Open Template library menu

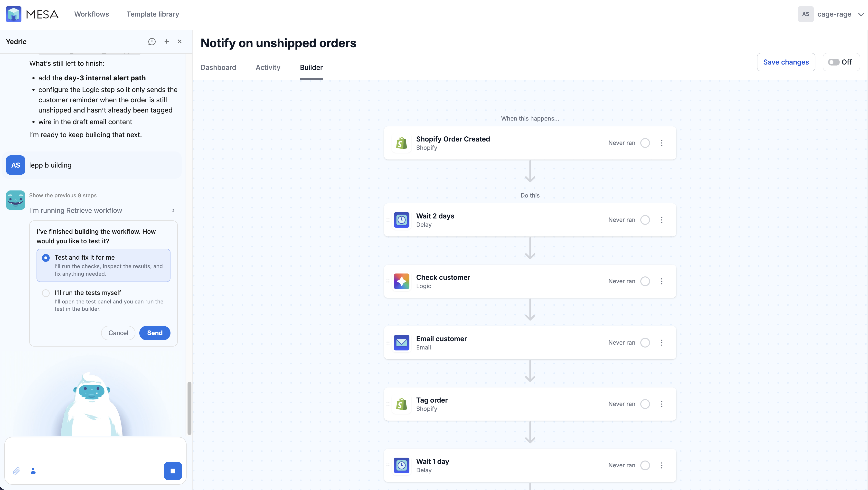pos(153,14)
